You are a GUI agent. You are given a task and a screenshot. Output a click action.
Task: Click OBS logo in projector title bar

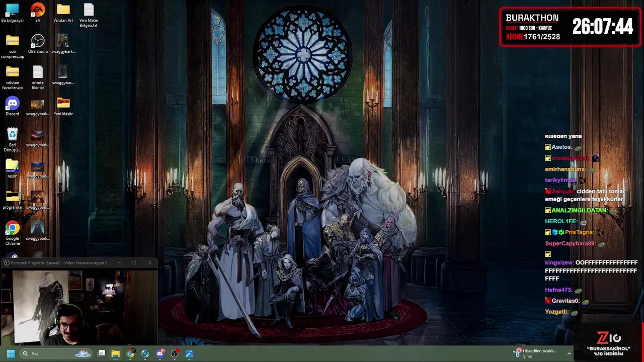6,262
